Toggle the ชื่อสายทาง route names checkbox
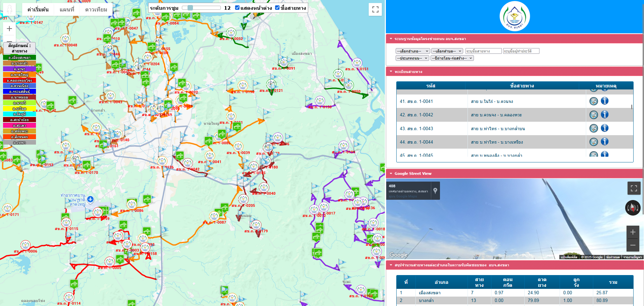 tap(277, 8)
